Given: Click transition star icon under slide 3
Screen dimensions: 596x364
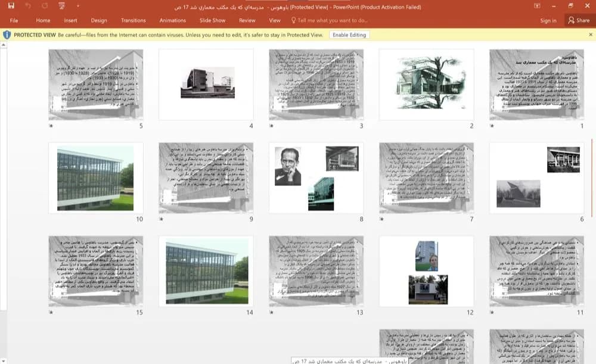Looking at the screenshot, I should [271, 125].
